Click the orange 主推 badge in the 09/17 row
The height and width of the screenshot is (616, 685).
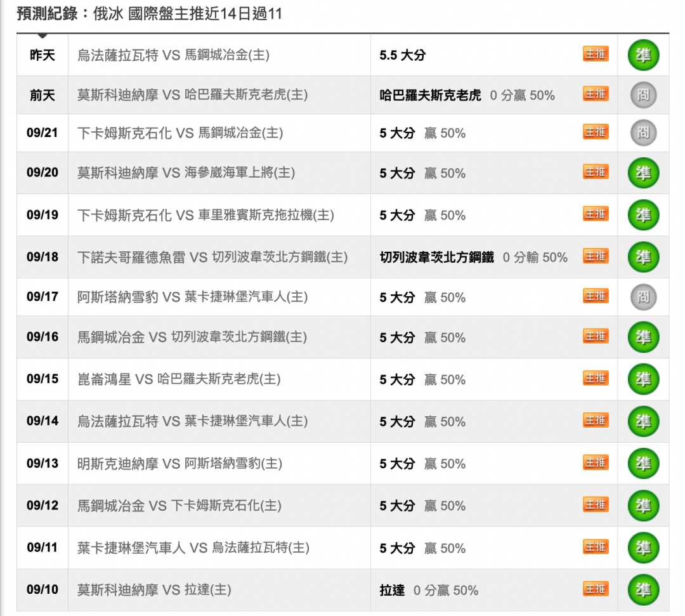click(596, 296)
